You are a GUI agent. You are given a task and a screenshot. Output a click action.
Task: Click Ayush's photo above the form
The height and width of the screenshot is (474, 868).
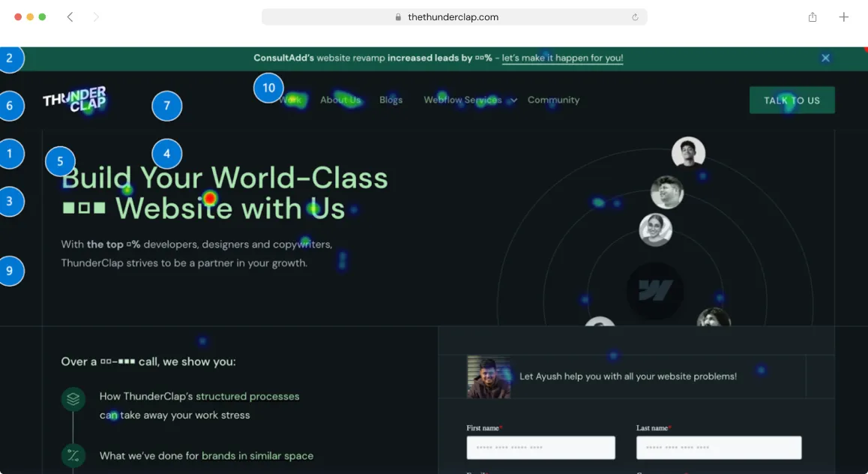point(489,376)
